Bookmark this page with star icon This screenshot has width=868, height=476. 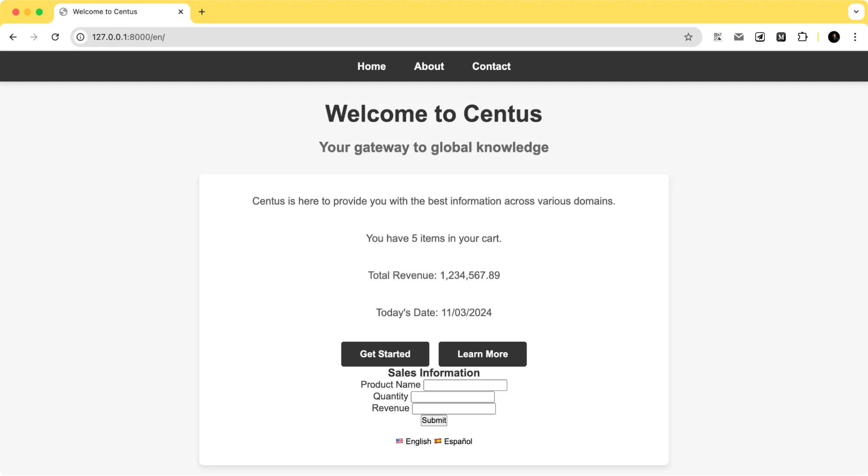click(x=688, y=37)
